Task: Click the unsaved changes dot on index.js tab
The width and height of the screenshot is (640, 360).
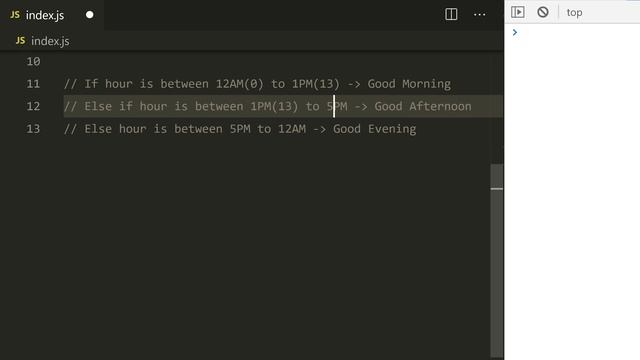Action: click(89, 15)
